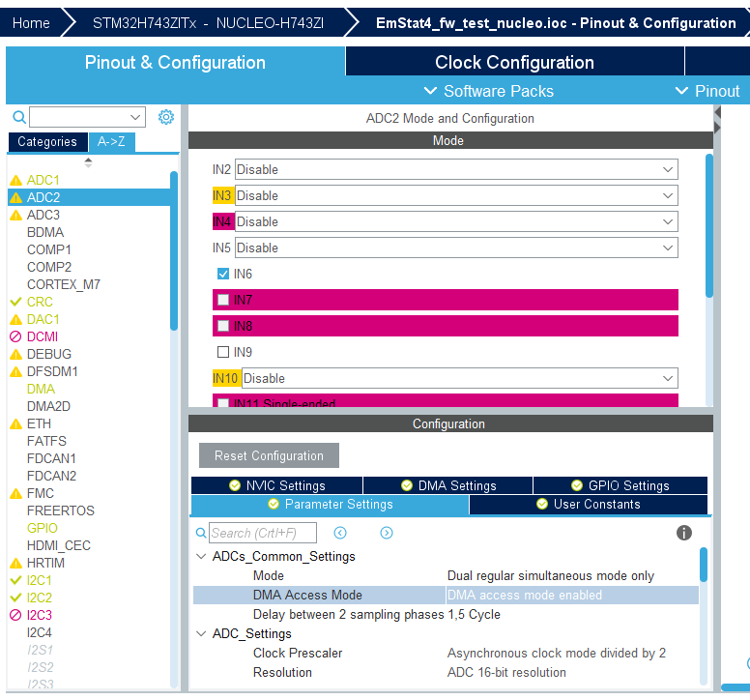Viewport: 750px width, 700px height.
Task: Select the Pinout & Configuration tab
Action: tap(175, 62)
